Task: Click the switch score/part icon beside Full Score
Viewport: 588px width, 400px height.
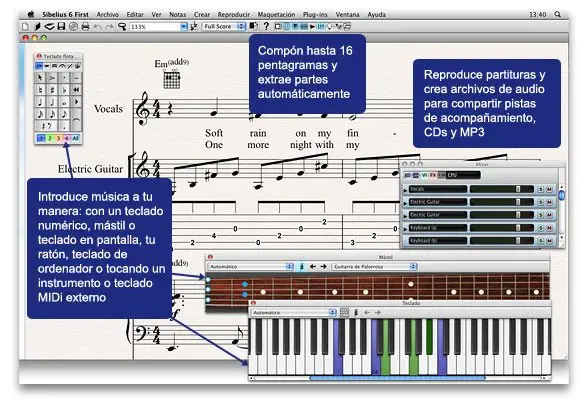Action: [x=254, y=26]
